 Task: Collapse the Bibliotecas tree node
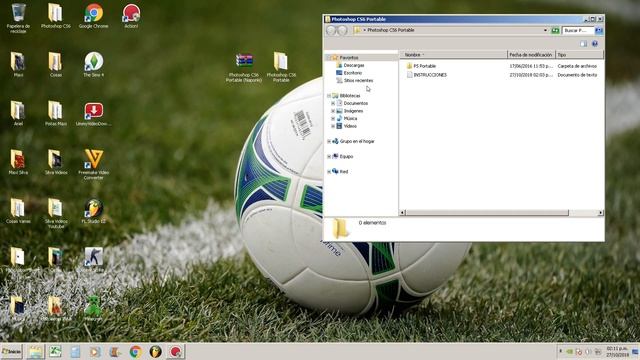coord(329,96)
